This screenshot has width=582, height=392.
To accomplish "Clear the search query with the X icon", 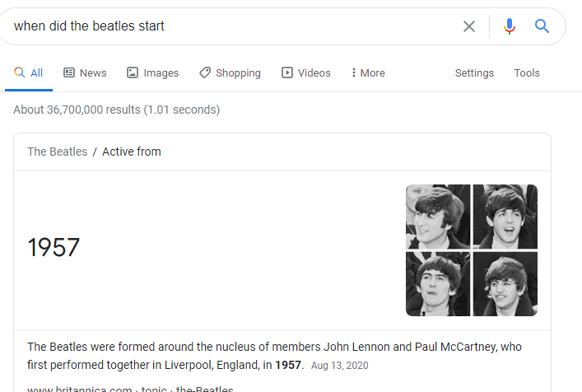I will click(x=469, y=26).
